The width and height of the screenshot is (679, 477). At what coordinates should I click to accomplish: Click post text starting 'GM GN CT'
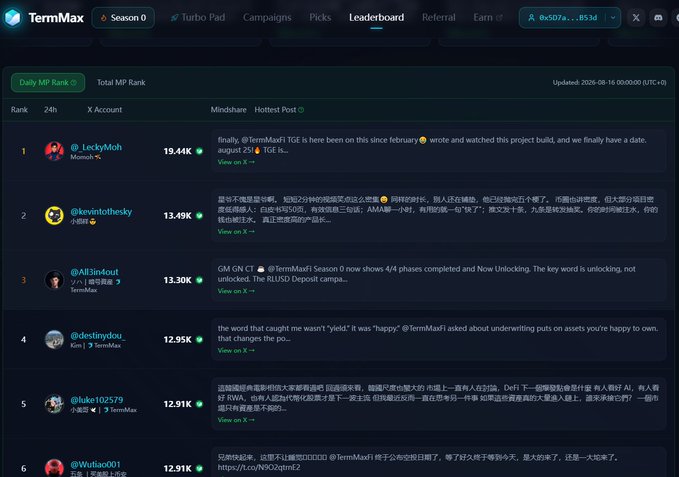pos(427,274)
